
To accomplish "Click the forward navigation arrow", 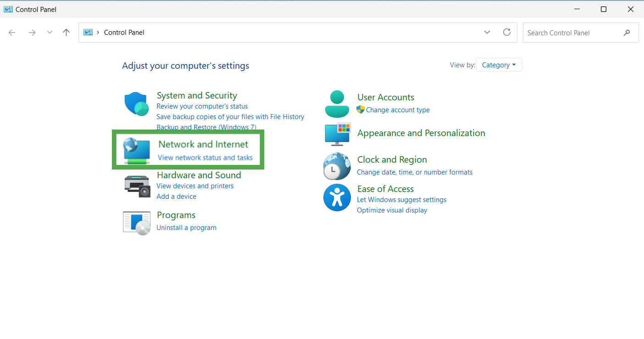I will pyautogui.click(x=32, y=33).
